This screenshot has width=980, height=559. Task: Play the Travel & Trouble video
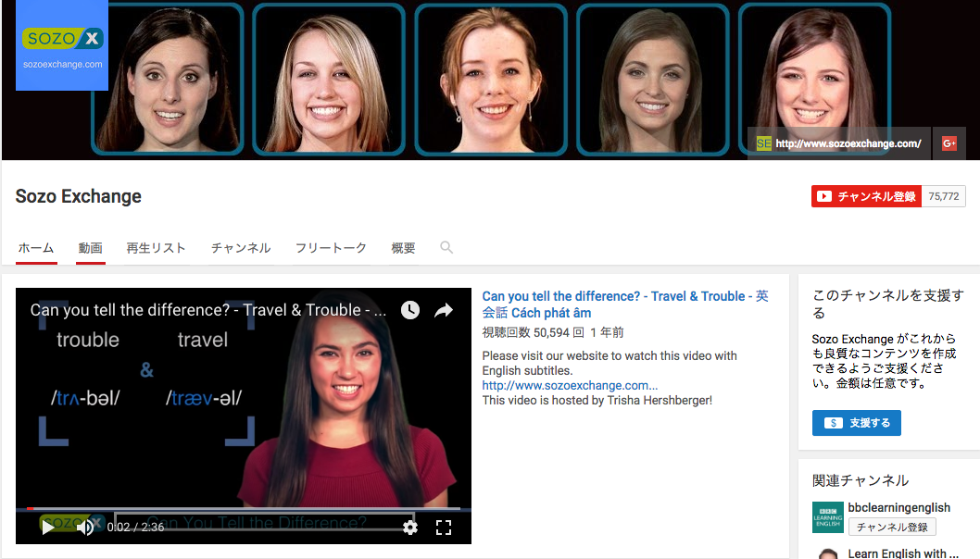click(47, 528)
